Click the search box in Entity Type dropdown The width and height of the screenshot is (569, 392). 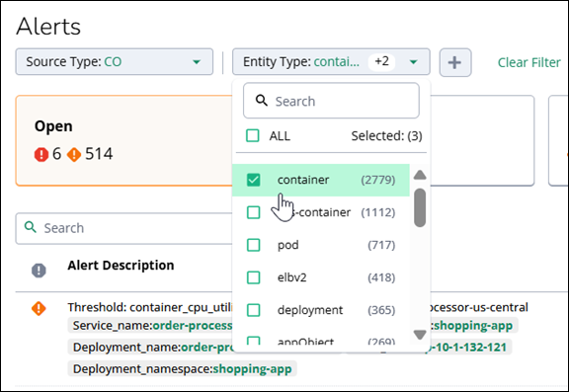pyautogui.click(x=331, y=101)
